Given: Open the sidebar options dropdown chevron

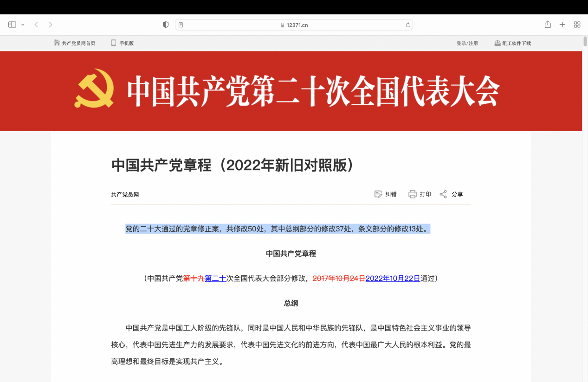Looking at the screenshot, I should coord(23,25).
